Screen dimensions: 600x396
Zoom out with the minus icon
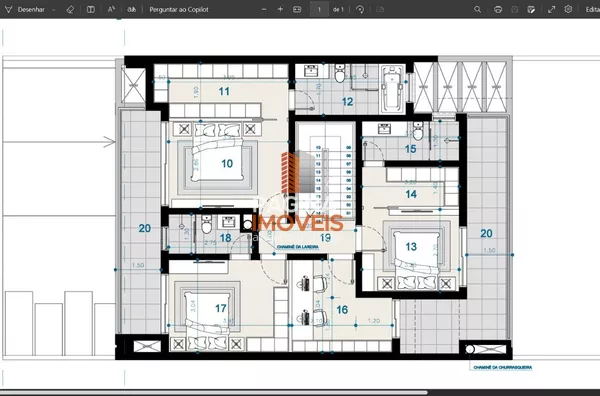264,9
